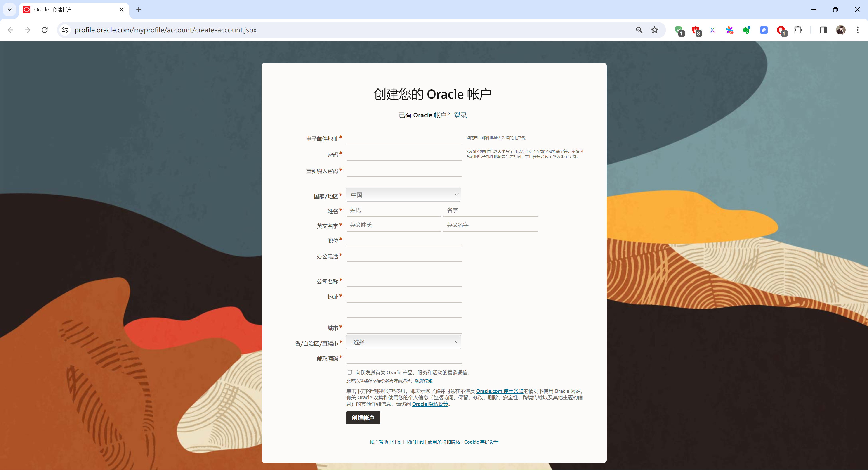The image size is (868, 470).
Task: Open the Chrome profile avatar
Action: click(841, 30)
